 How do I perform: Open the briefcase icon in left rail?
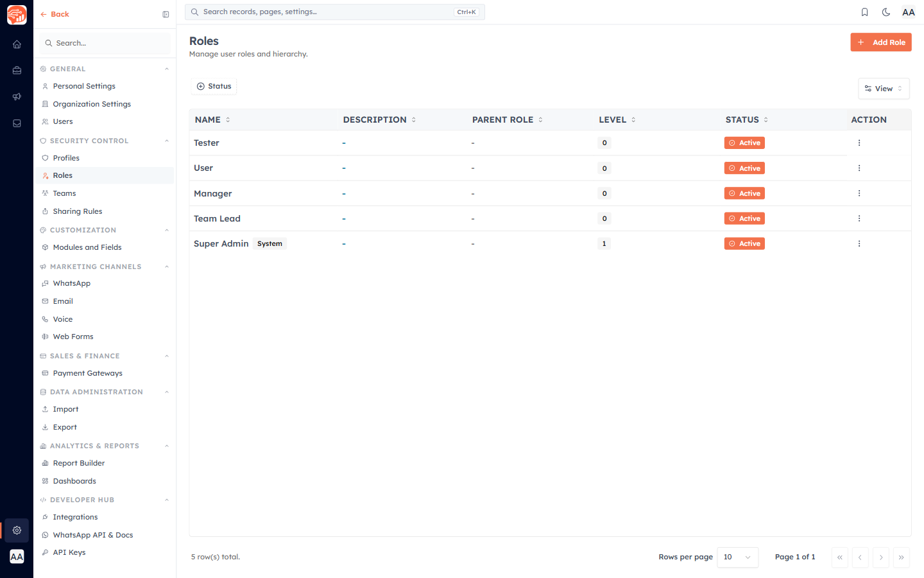(17, 71)
